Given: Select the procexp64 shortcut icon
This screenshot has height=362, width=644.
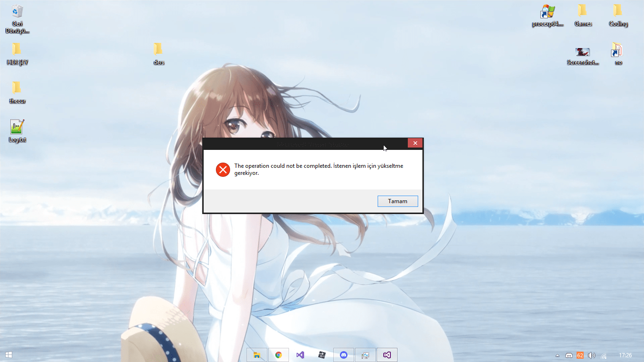Looking at the screenshot, I should tap(548, 16).
